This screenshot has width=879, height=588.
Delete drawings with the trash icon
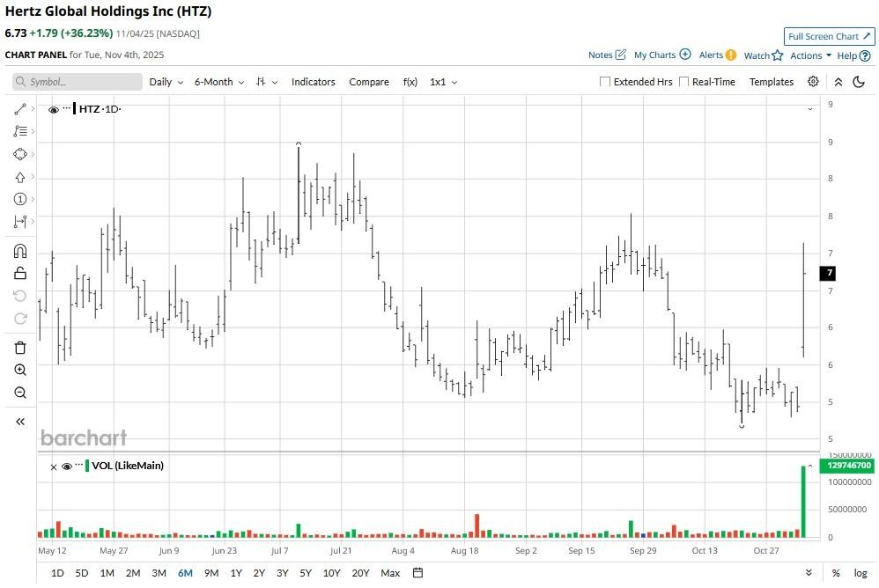[x=20, y=348]
